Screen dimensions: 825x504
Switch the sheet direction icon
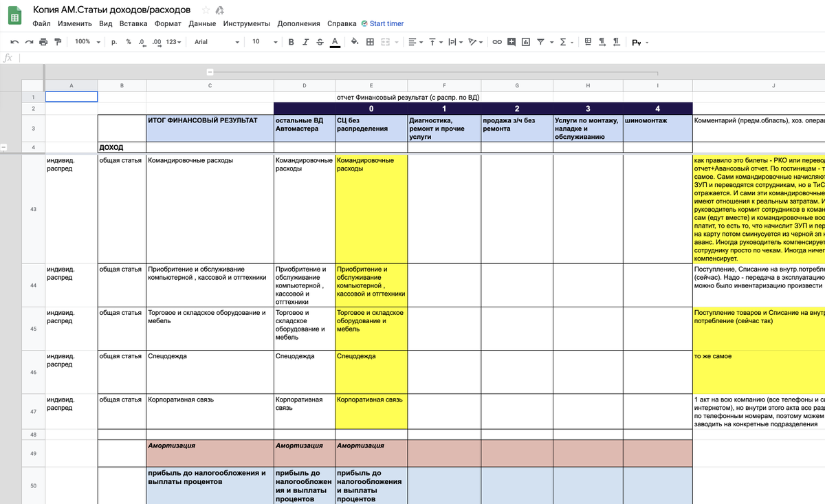588,42
